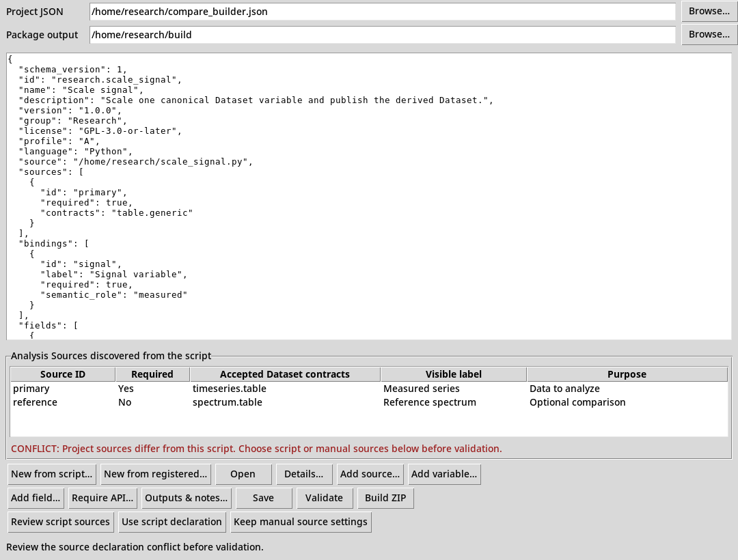
Task: Click Require API... button
Action: pos(102,498)
